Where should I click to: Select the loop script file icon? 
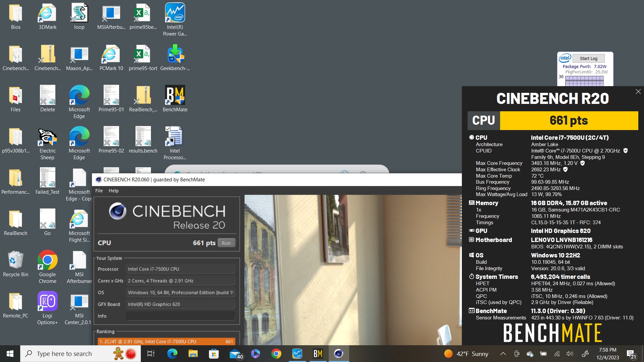pyautogui.click(x=79, y=17)
